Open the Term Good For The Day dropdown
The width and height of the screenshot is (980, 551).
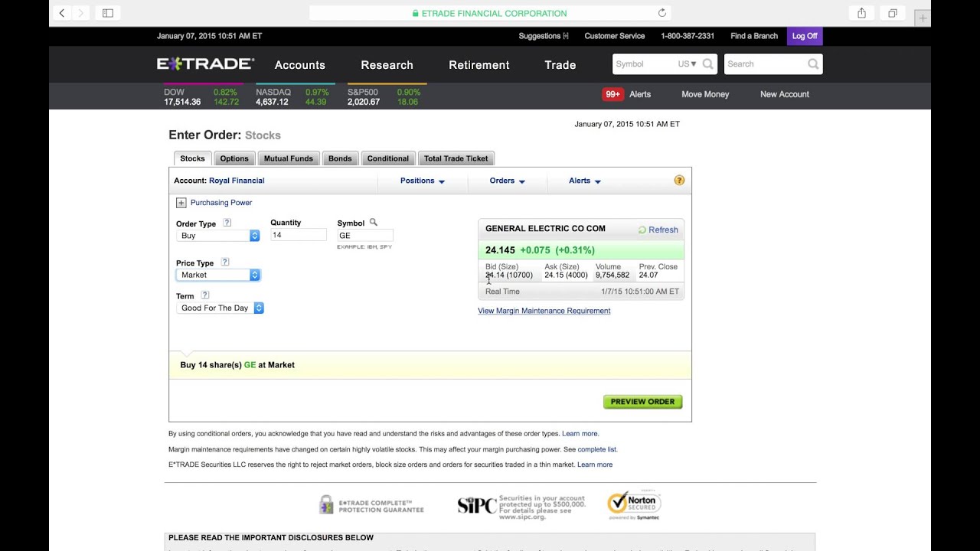[220, 308]
